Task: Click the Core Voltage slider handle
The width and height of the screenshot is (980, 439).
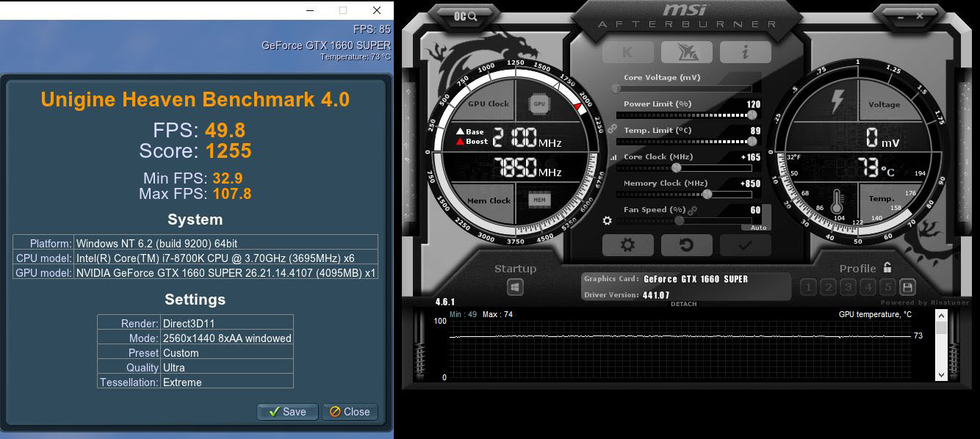Action: tap(616, 89)
